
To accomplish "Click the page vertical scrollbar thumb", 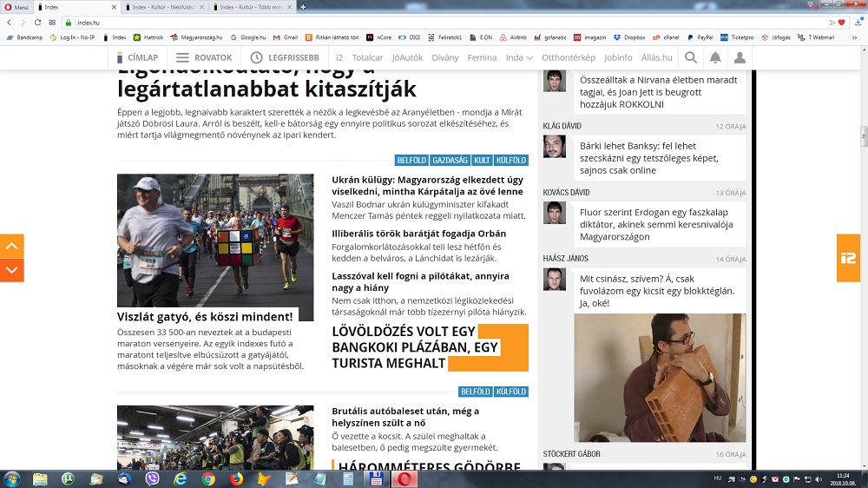I will pos(863,136).
